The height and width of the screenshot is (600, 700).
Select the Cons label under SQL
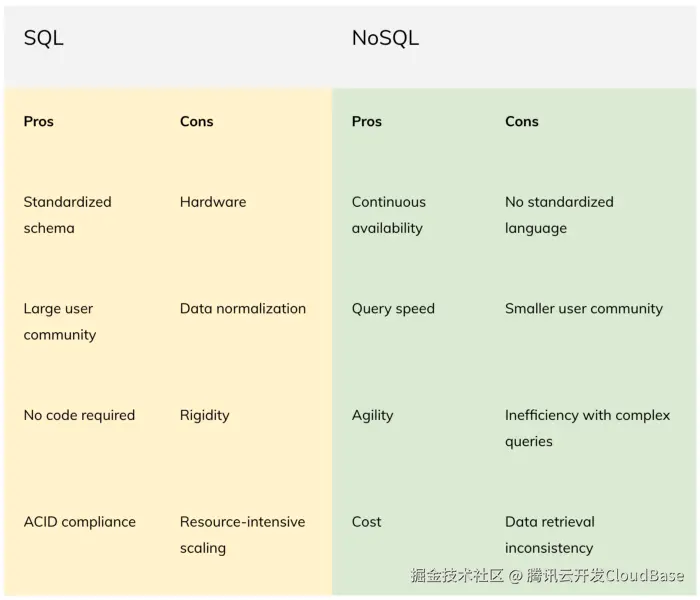(197, 121)
